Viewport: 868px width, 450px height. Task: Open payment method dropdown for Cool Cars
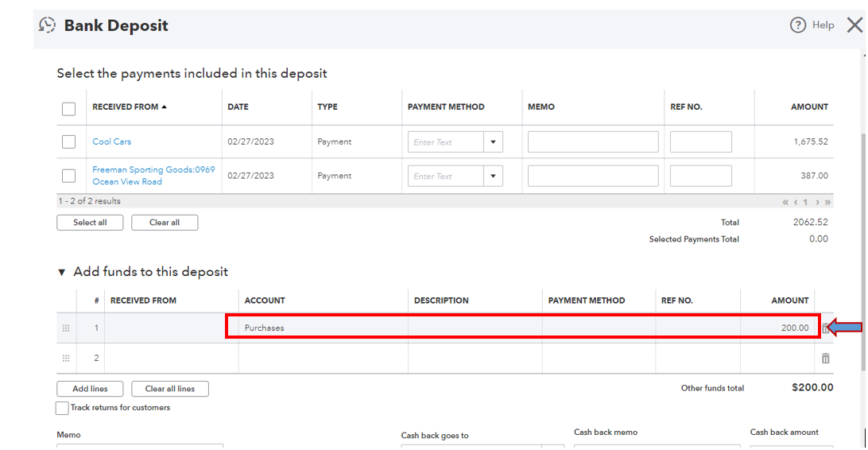[x=493, y=142]
